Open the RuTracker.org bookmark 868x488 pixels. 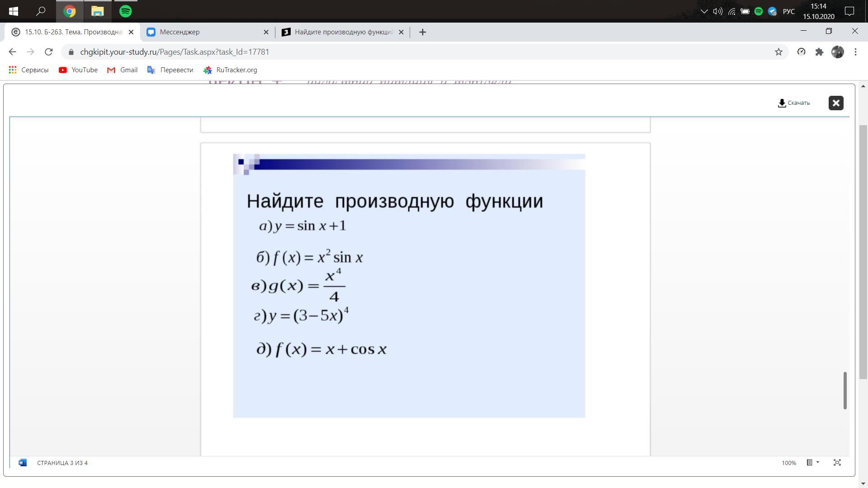point(230,70)
